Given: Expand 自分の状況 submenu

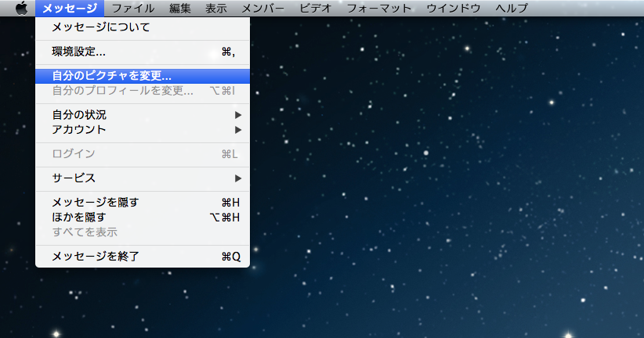Looking at the screenshot, I should point(143,115).
